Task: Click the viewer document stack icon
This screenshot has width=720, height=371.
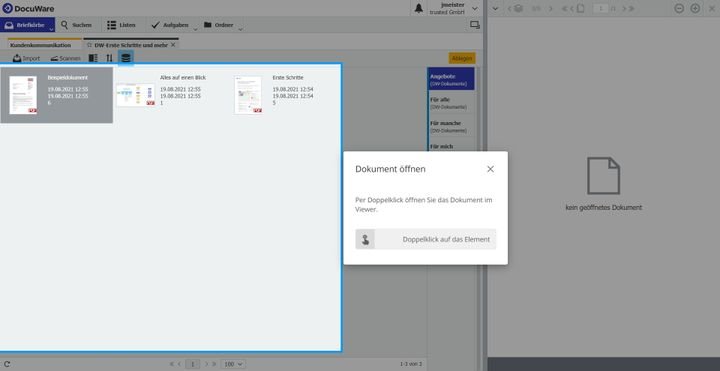Action: (x=518, y=8)
